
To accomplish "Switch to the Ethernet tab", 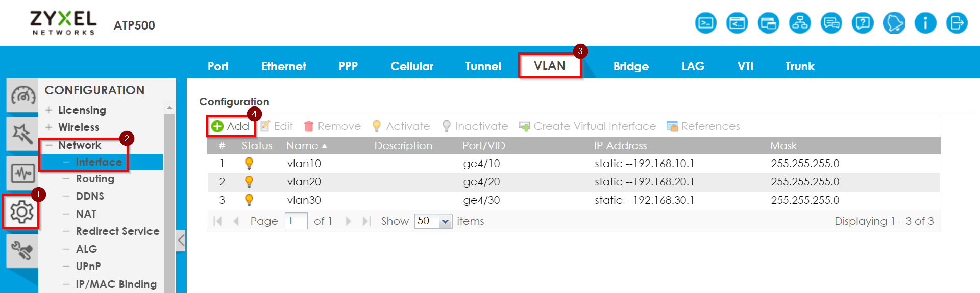I will point(284,66).
